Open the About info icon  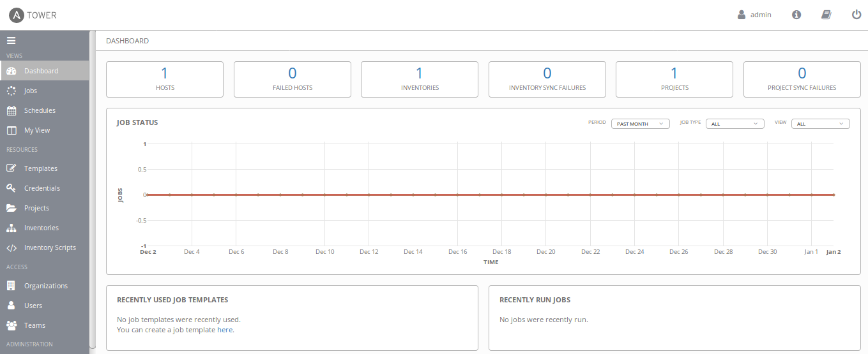tap(796, 15)
